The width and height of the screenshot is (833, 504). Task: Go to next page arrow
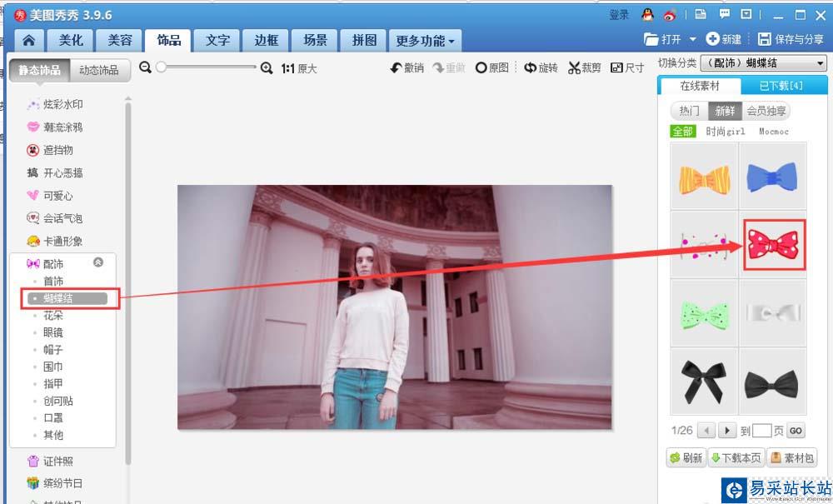pos(727,430)
